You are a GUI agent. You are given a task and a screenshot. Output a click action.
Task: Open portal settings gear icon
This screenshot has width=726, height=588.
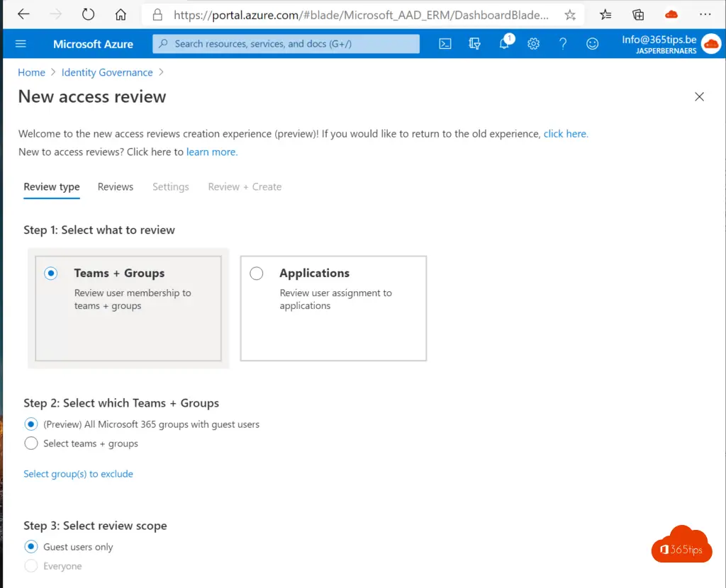click(x=533, y=44)
